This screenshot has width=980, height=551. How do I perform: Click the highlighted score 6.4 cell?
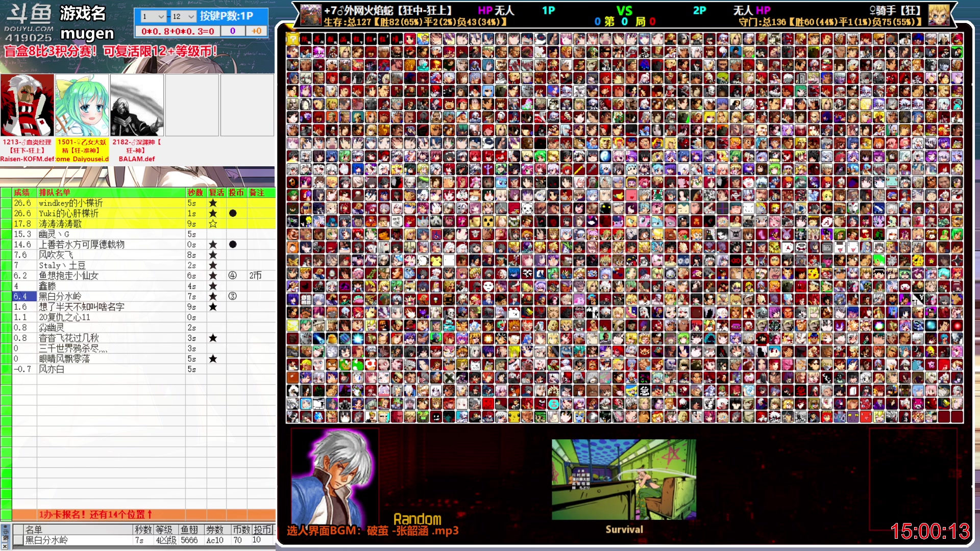coord(24,296)
